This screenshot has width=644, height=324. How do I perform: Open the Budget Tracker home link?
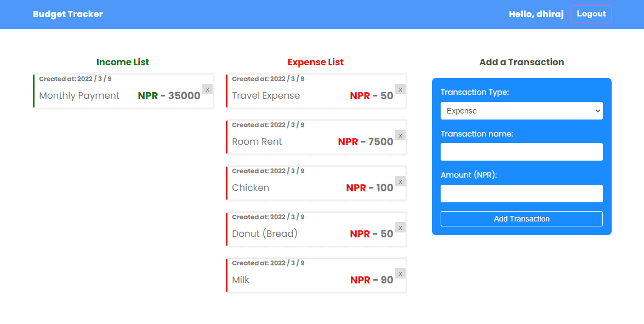pyautogui.click(x=68, y=14)
